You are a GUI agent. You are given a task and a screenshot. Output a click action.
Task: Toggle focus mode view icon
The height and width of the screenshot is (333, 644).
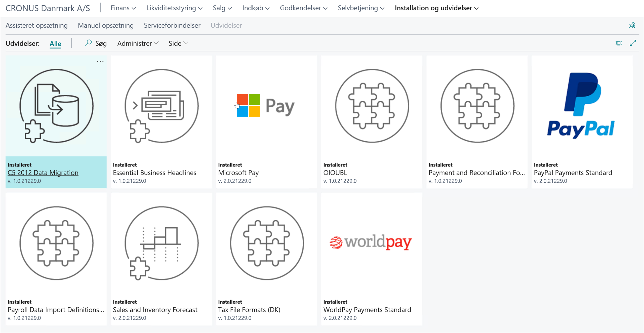[x=619, y=43]
